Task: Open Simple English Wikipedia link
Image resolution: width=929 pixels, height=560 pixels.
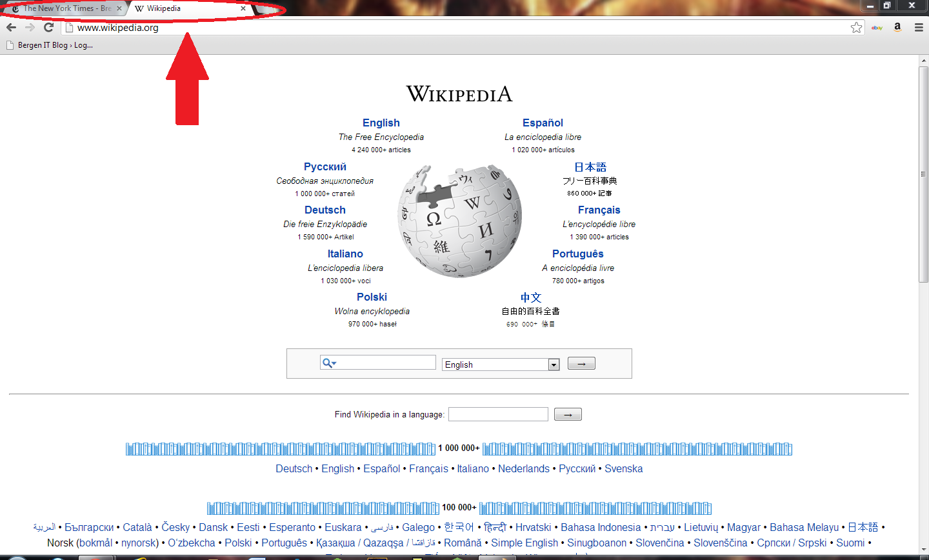Action: (x=524, y=543)
